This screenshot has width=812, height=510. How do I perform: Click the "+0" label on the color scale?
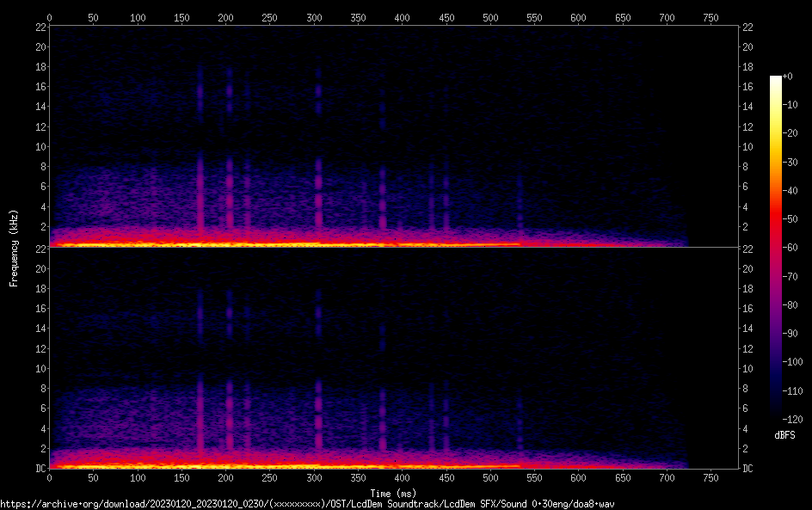pyautogui.click(x=788, y=77)
